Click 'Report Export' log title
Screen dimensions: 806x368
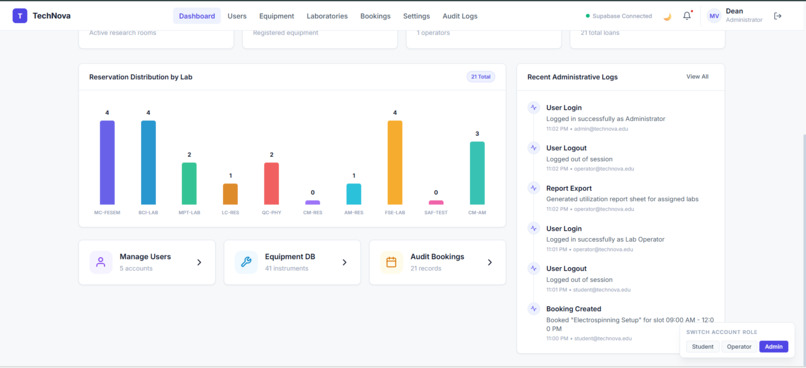tap(569, 188)
